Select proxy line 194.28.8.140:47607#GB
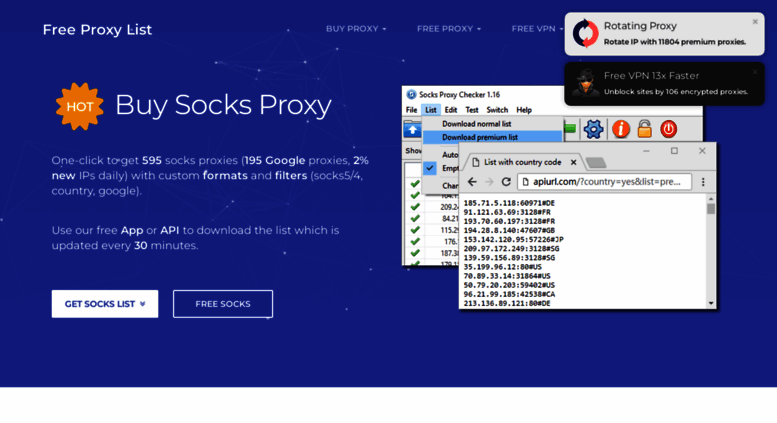The height and width of the screenshot is (423, 777). pos(509,230)
